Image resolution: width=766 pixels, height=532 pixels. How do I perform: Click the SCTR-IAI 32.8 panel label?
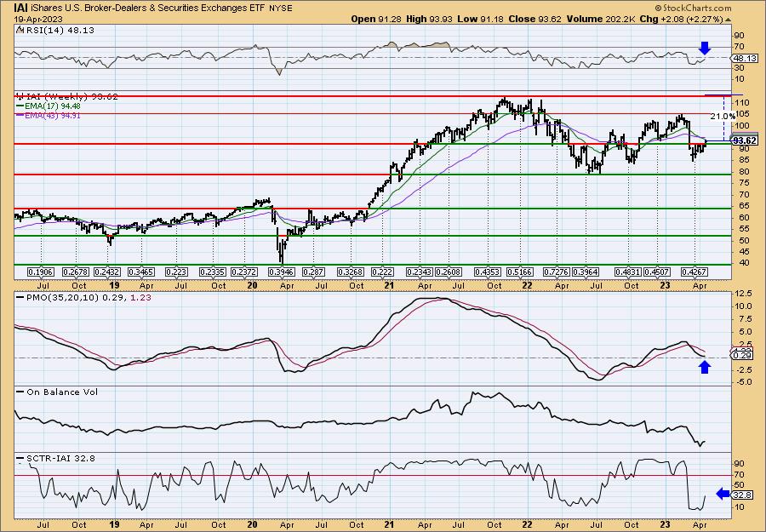60,458
